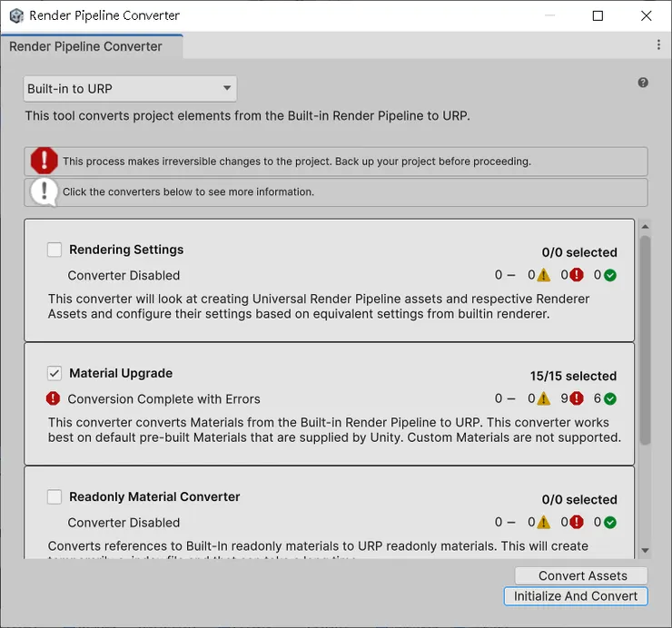Enable the Readonly Material Converter checkbox
Image resolution: width=672 pixels, height=628 pixels.
pos(54,496)
